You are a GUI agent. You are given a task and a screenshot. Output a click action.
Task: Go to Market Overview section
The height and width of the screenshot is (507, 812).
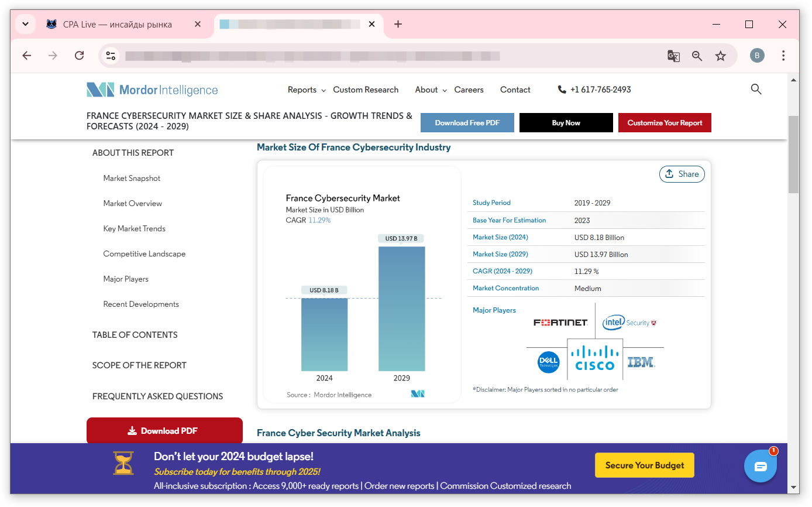[133, 203]
